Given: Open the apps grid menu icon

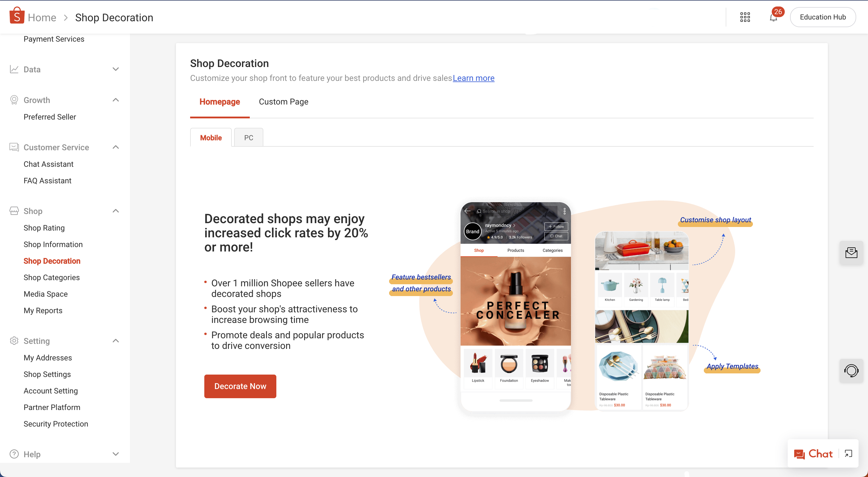Looking at the screenshot, I should (x=745, y=17).
